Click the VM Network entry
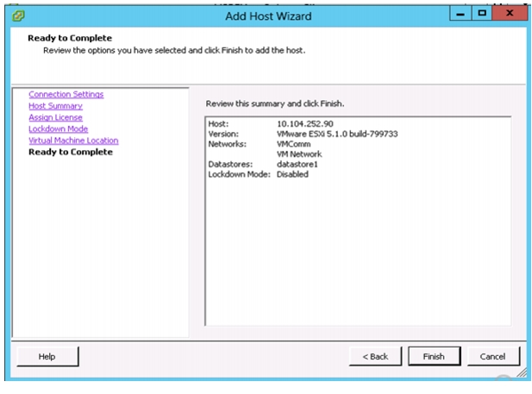This screenshot has height=394, width=532. (x=299, y=154)
